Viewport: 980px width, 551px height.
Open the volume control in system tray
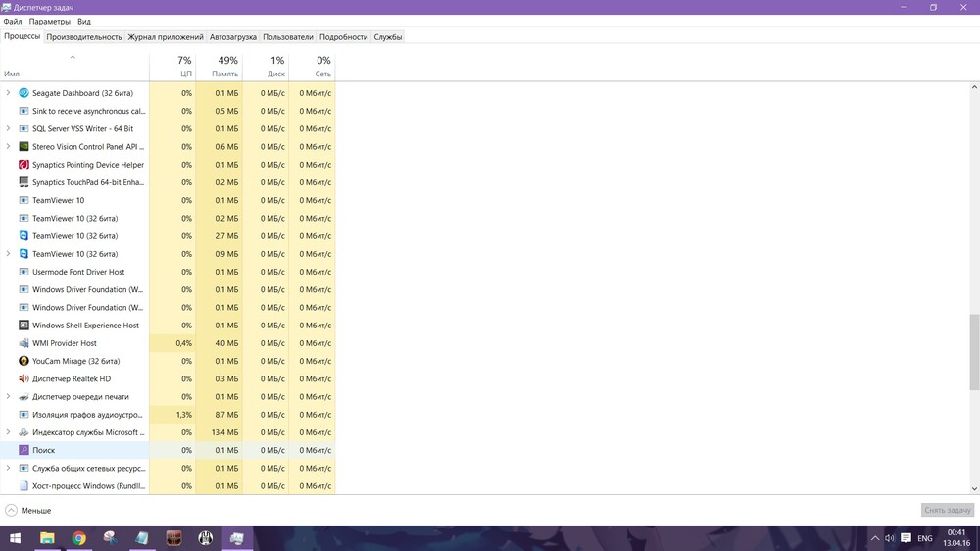[890, 538]
